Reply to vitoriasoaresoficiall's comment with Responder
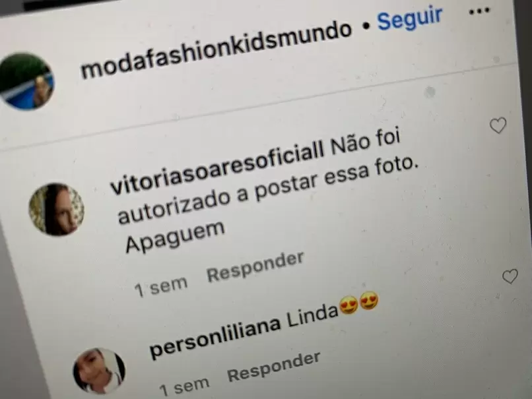 [255, 267]
